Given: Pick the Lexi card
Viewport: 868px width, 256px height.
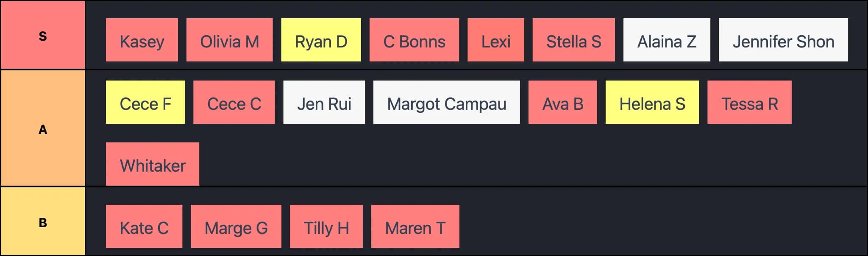Looking at the screenshot, I should (495, 40).
